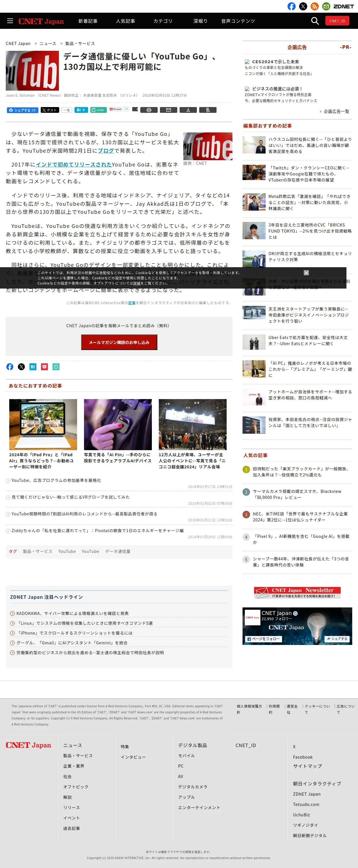
Task: Open CES2024で示した未来 ad link
Action: tap(275, 62)
